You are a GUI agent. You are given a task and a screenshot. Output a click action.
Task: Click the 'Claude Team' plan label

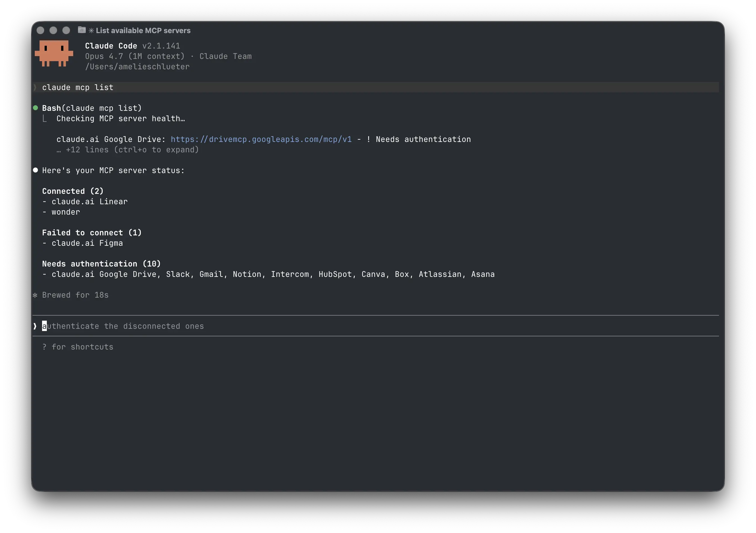pos(225,56)
